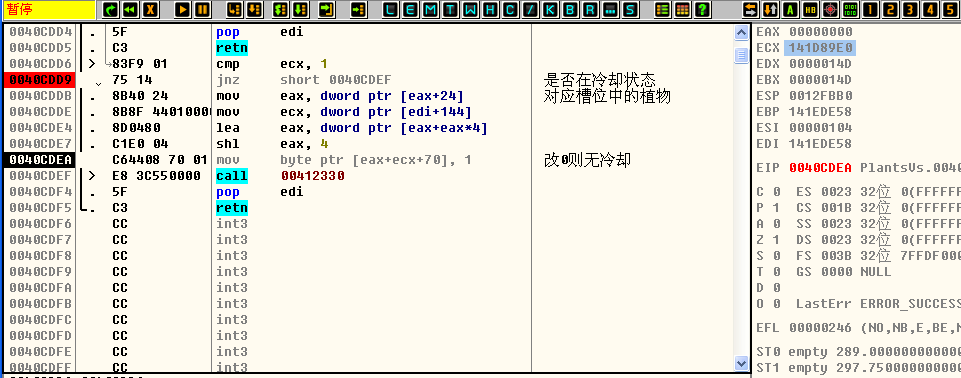Select address 0040CDD4 pop edi row
Screen dimensions: 961x378
tap(368, 32)
